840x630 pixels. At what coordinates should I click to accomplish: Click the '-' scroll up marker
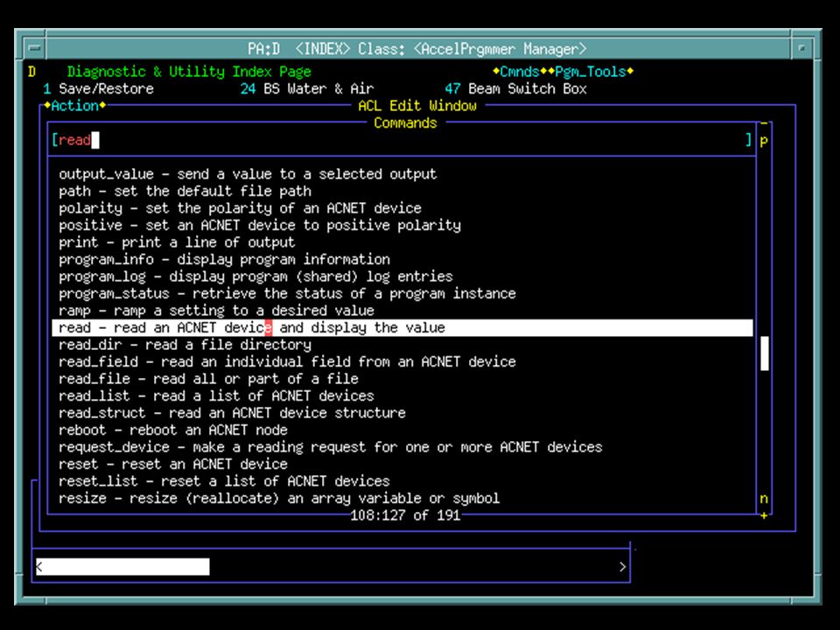764,123
